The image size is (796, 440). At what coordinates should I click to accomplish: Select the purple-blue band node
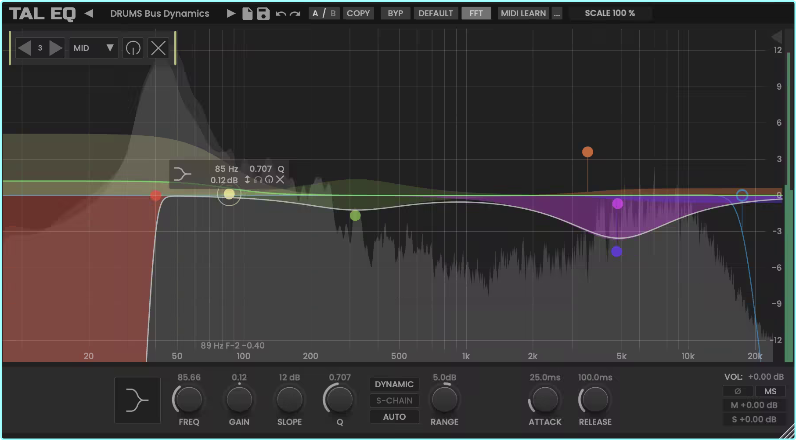coord(617,251)
